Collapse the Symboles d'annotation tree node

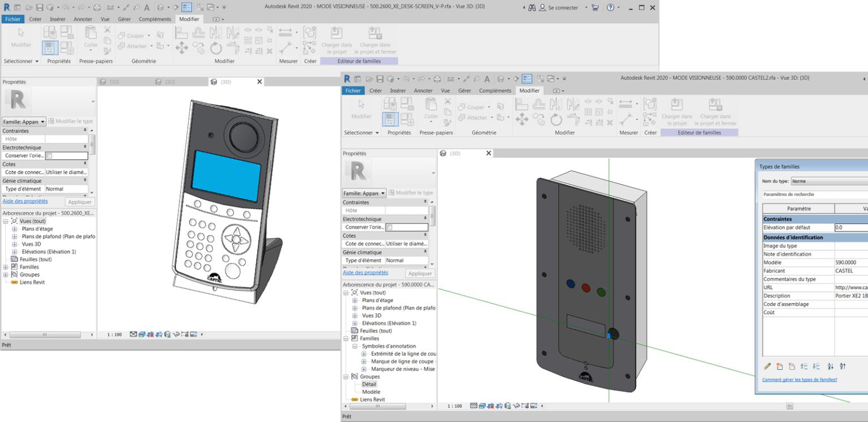pyautogui.click(x=355, y=346)
